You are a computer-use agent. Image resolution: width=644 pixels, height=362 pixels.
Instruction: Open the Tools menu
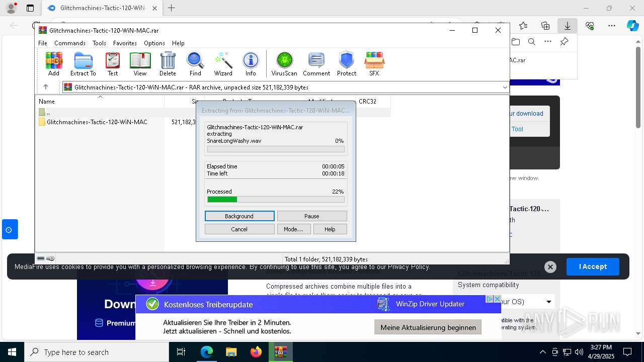tap(99, 43)
